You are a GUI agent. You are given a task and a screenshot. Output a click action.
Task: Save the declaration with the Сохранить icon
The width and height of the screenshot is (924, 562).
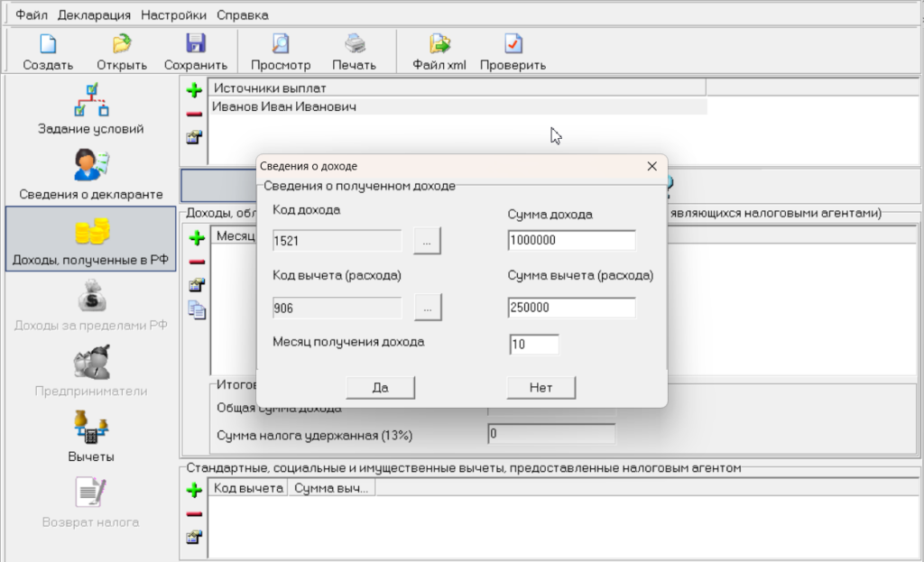click(x=195, y=45)
